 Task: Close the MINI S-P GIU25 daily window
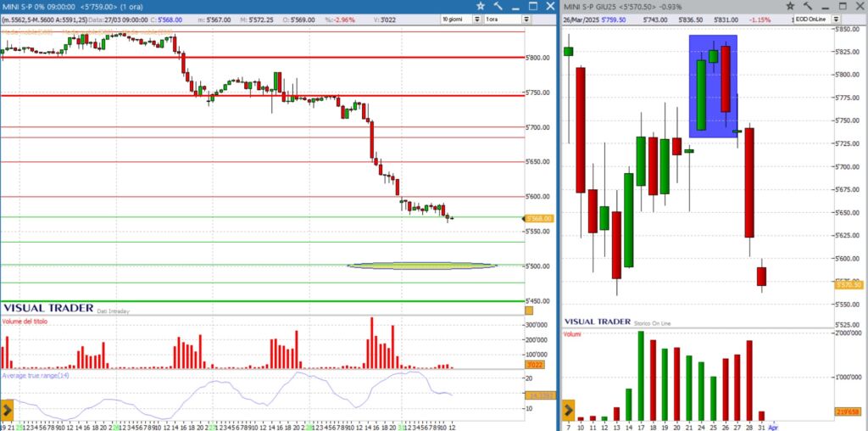860,6
